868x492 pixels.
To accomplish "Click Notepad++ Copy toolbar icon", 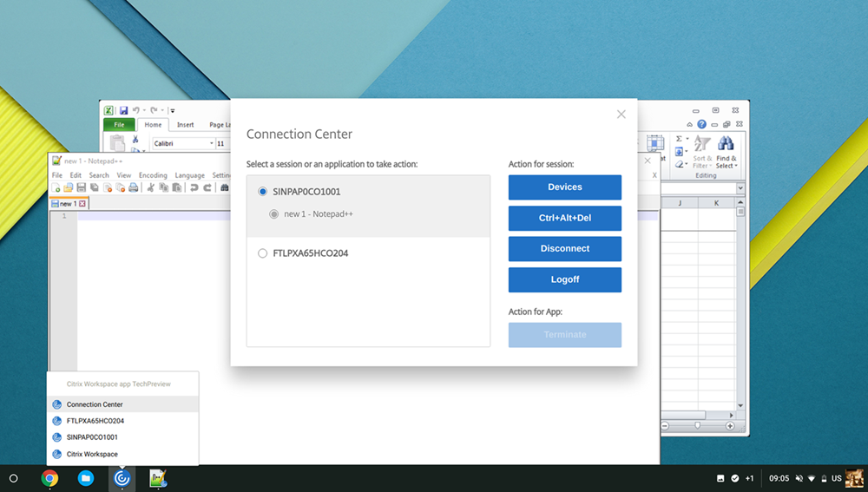I will point(164,187).
